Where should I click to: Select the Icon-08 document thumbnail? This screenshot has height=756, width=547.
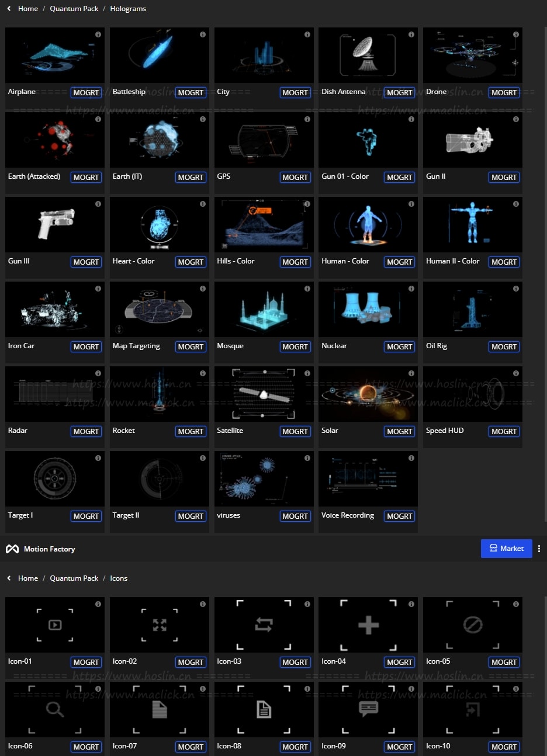click(264, 710)
